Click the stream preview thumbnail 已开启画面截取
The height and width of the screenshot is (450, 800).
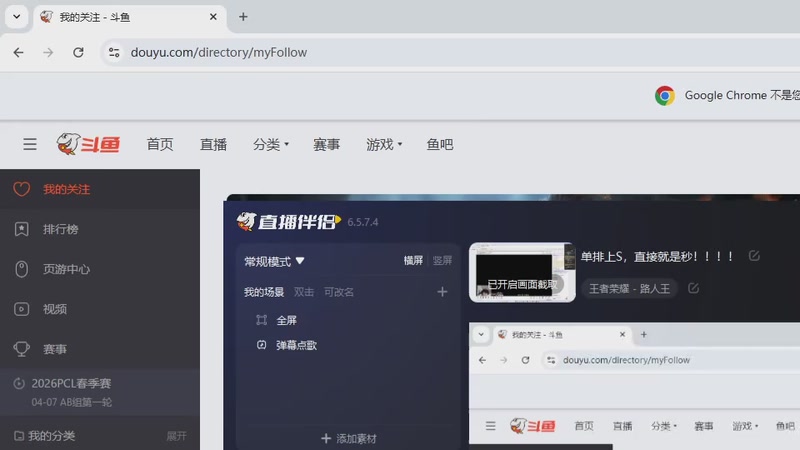tap(522, 272)
